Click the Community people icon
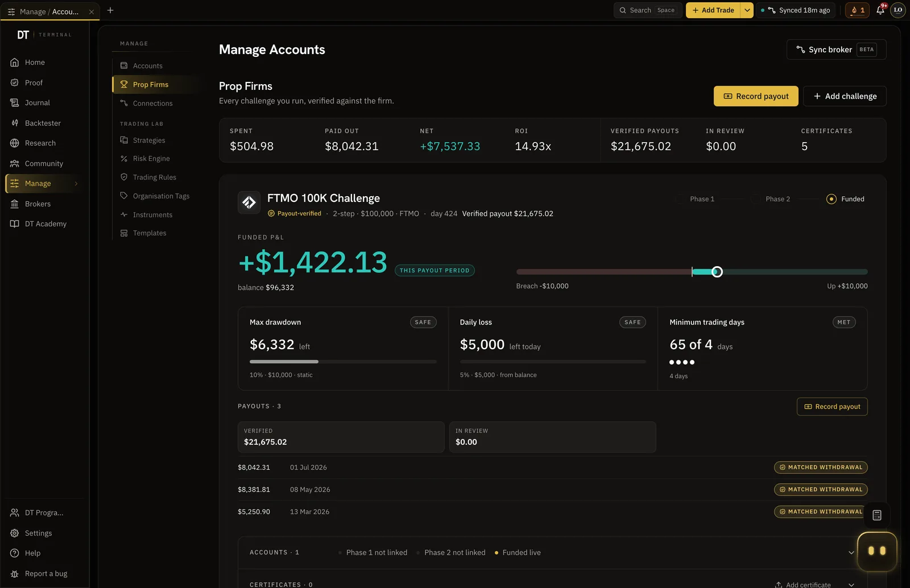This screenshot has height=588, width=910. point(15,163)
